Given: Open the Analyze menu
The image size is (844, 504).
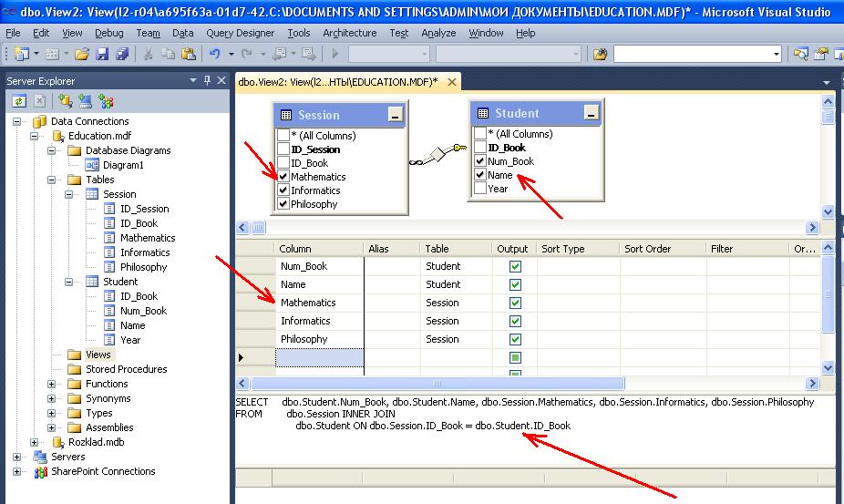Looking at the screenshot, I should [438, 33].
